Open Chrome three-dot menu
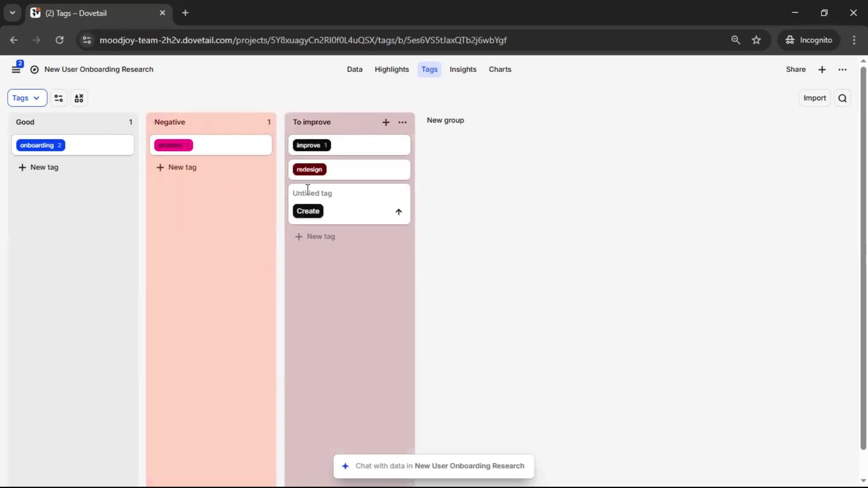The image size is (868, 488). point(854,40)
